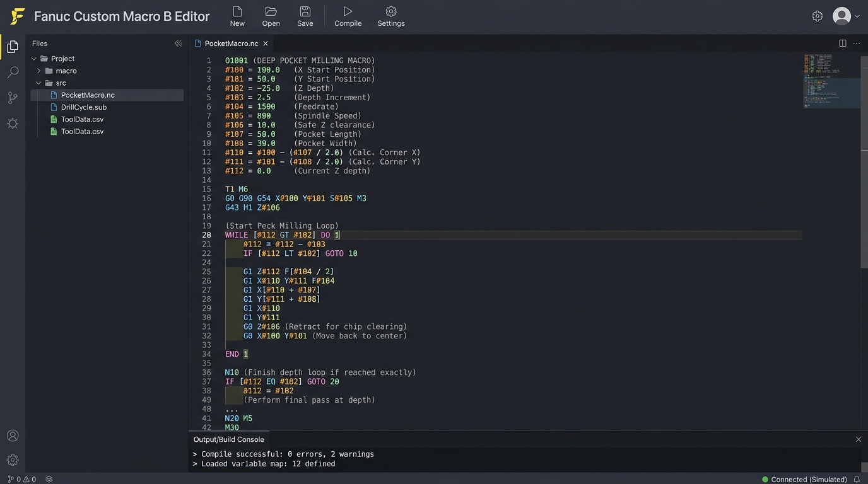The height and width of the screenshot is (484, 868).
Task: Click the '(Feedrate)' comment on line 6
Action: (316, 107)
